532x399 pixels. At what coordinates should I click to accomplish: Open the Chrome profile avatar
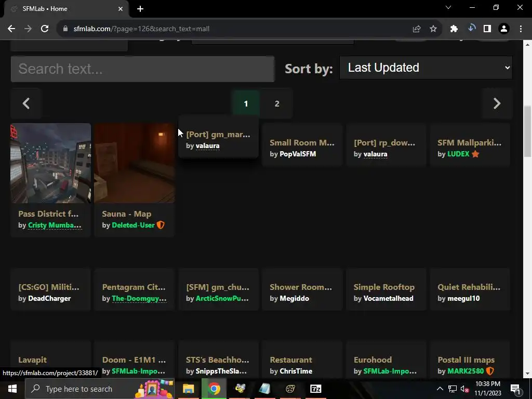click(504, 29)
